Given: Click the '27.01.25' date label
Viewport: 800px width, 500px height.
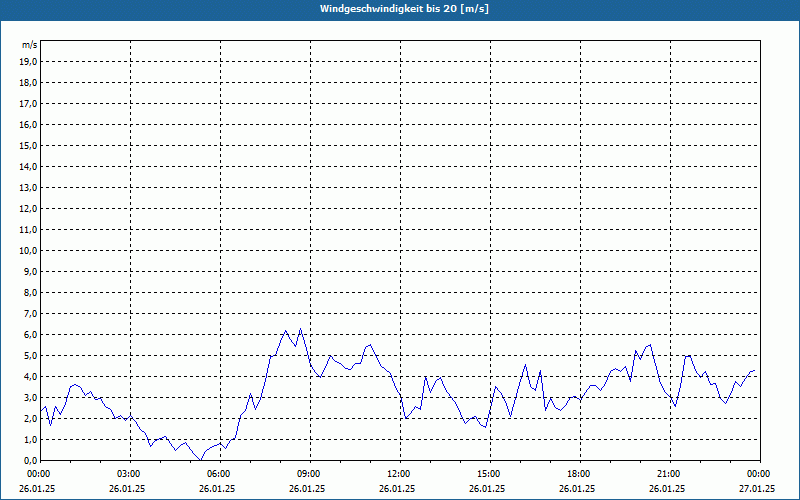Looking at the screenshot, I should pyautogui.click(x=757, y=488).
